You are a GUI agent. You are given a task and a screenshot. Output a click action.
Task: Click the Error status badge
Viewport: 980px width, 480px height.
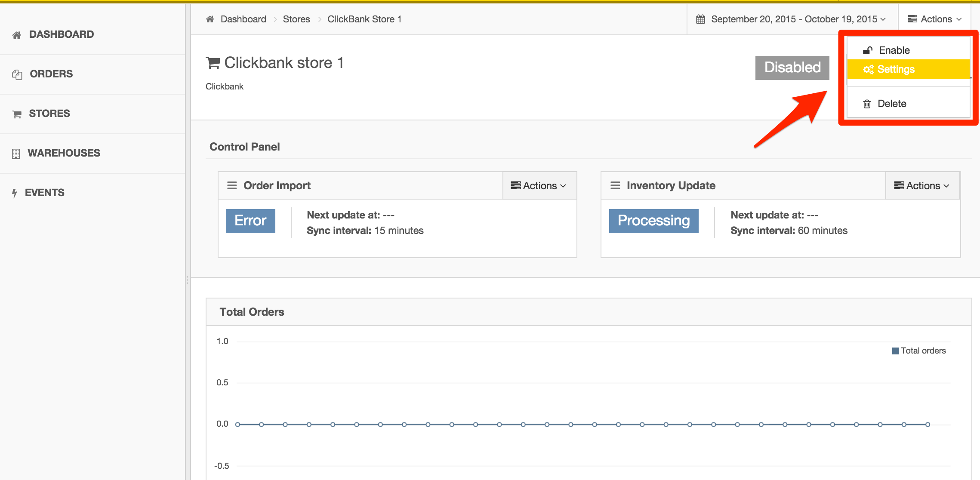pos(250,221)
